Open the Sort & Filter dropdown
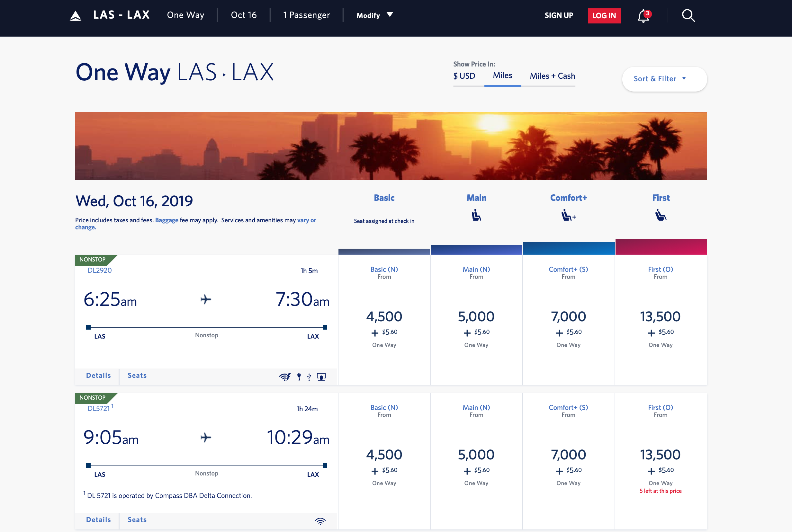Image resolution: width=792 pixels, height=532 pixels. click(x=664, y=79)
